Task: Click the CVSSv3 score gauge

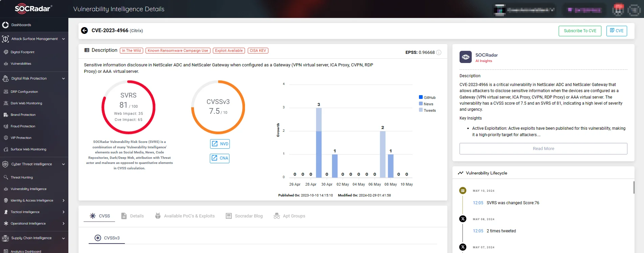Action: pyautogui.click(x=218, y=107)
